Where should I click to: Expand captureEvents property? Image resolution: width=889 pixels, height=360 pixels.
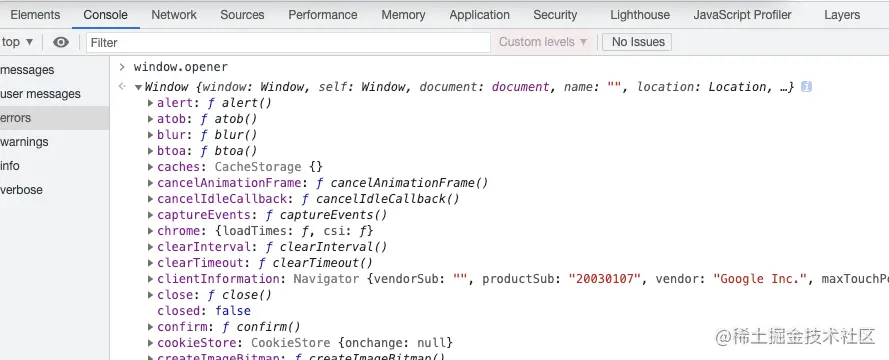(x=150, y=215)
